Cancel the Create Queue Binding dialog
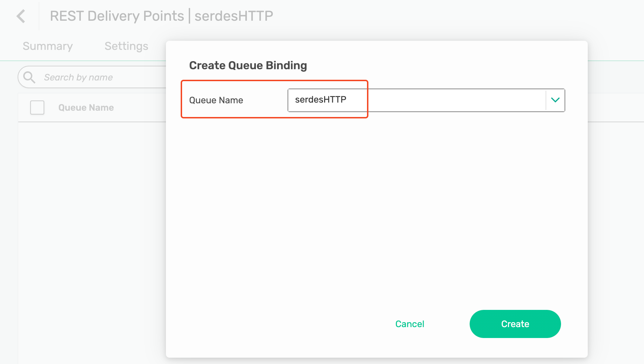Screen dimensions: 644x364 (410, 324)
